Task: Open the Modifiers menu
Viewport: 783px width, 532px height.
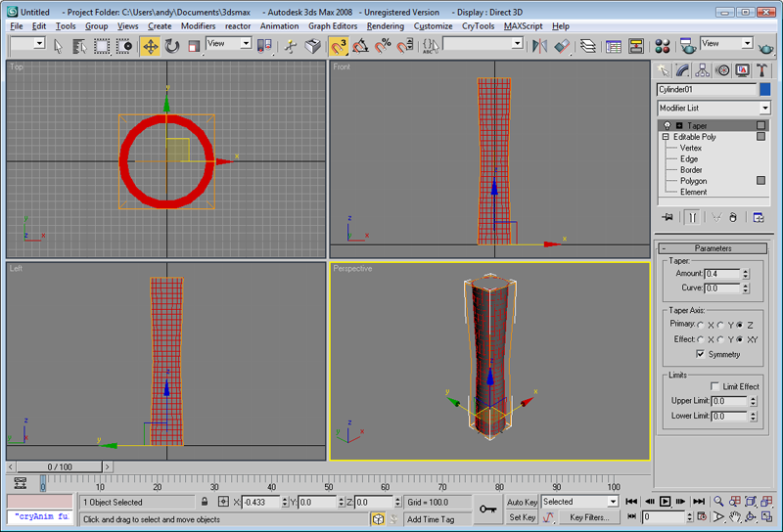Action: pos(199,26)
